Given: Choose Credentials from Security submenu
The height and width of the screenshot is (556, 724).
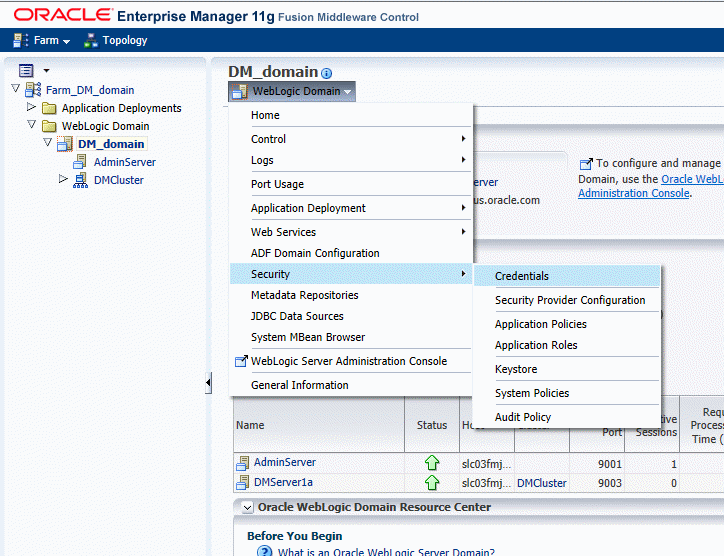Looking at the screenshot, I should point(567,276).
